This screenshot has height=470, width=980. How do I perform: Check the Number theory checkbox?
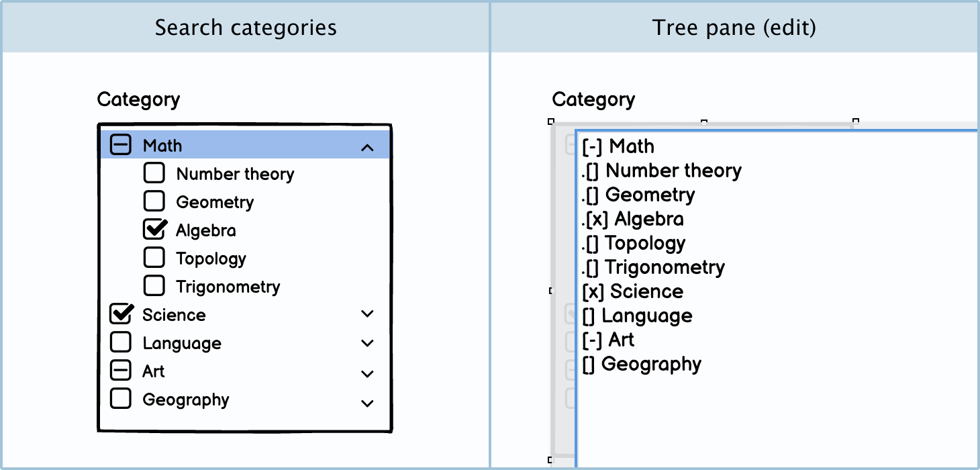point(154,173)
